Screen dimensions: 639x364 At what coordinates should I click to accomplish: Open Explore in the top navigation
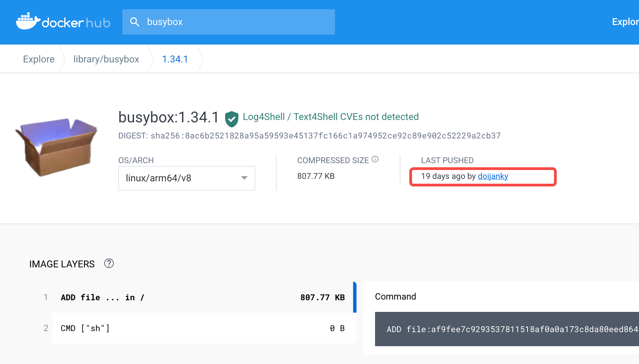click(x=625, y=22)
